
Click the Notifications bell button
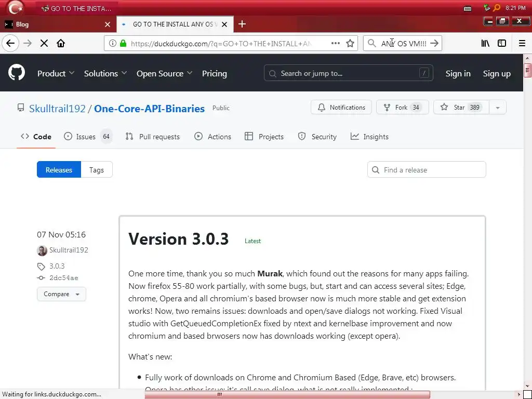341,108
